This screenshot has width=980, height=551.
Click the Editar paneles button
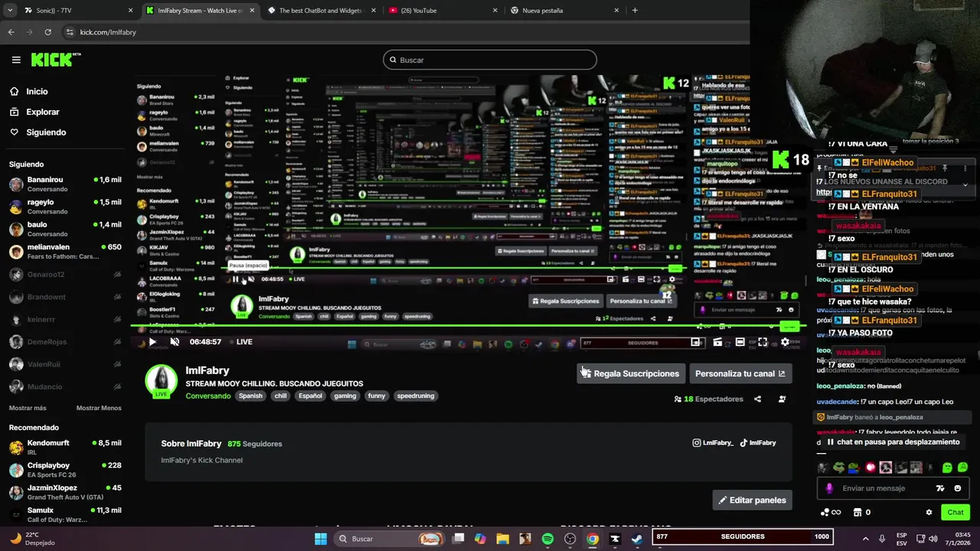pos(752,500)
